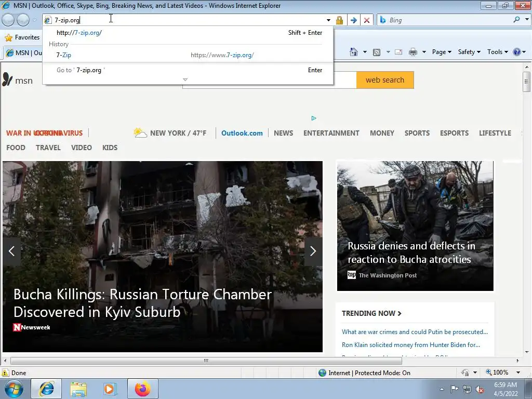Open Windows Explorer folder in taskbar
This screenshot has width=532, height=399.
(79, 389)
